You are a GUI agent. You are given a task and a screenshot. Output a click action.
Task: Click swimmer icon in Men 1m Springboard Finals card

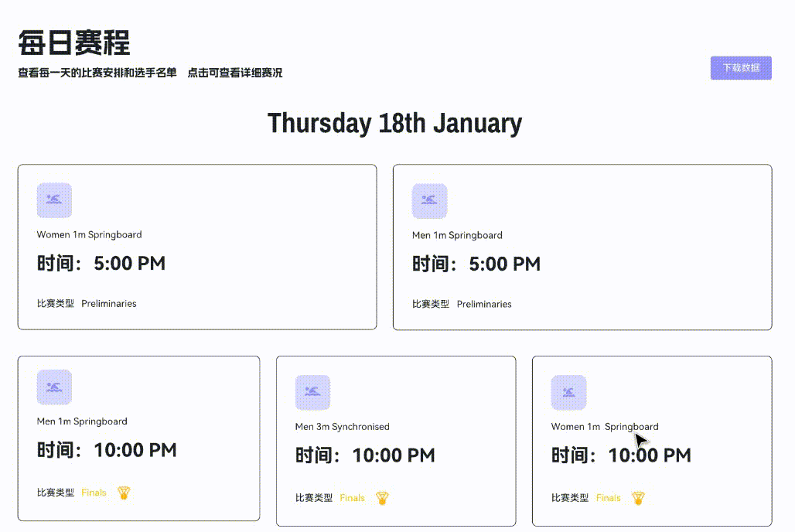coord(54,387)
